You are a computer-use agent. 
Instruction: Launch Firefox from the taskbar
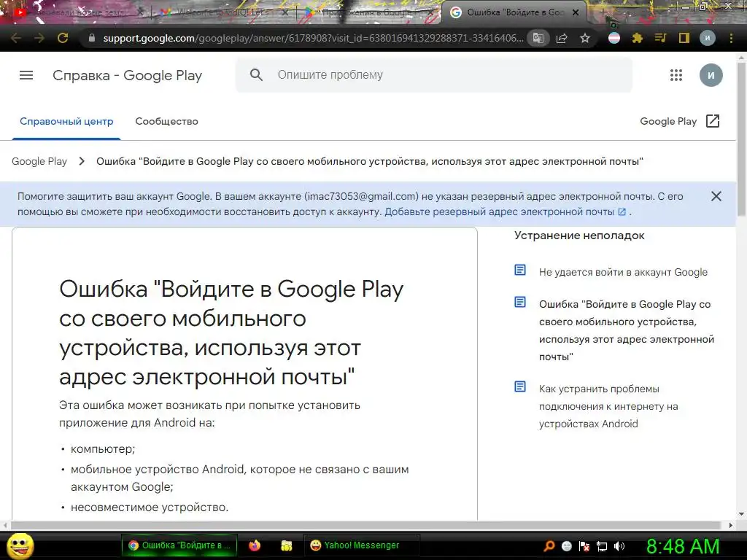[x=255, y=545]
